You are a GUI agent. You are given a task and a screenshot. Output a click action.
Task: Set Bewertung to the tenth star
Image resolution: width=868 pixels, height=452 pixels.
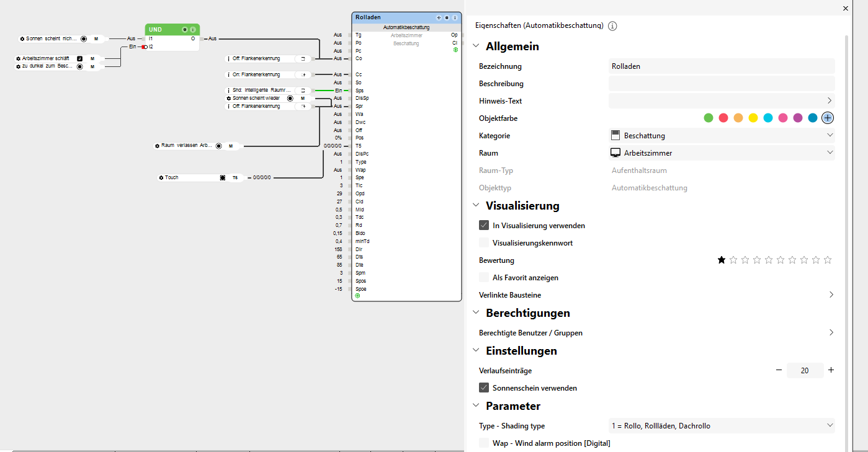[828, 260]
